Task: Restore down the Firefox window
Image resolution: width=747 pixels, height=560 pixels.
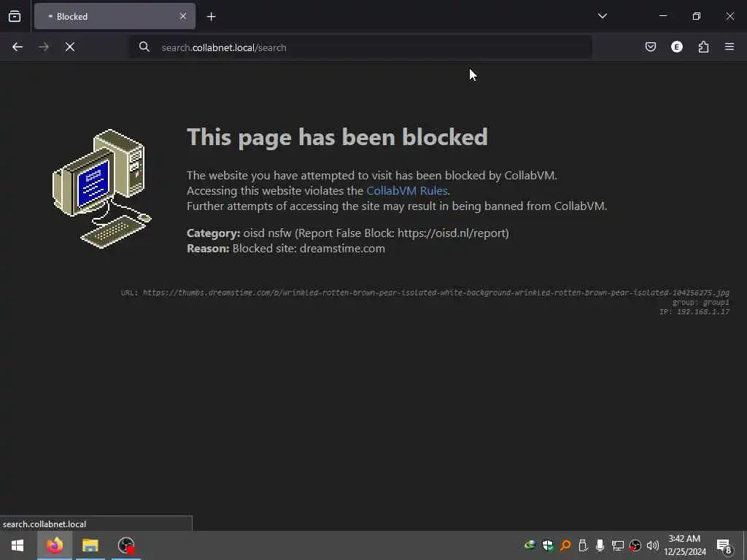Action: (697, 16)
